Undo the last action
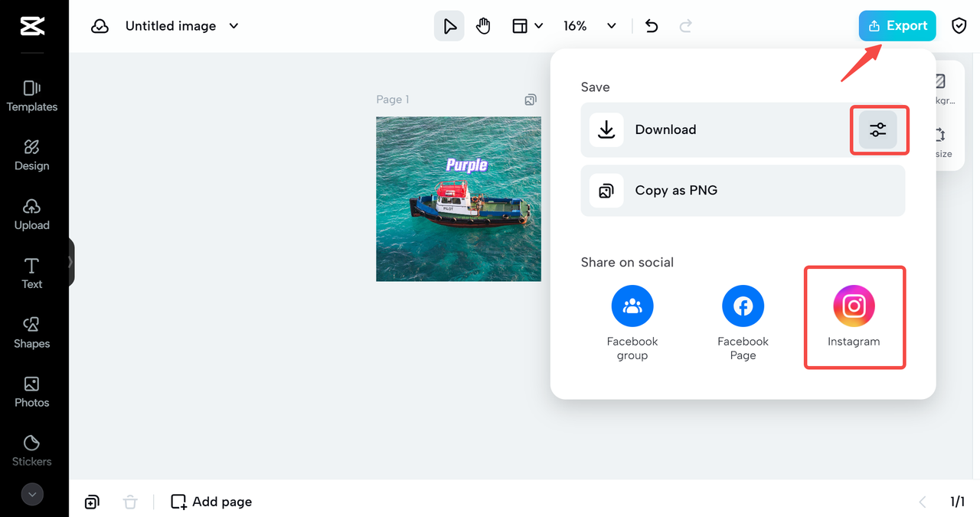Viewport: 980px width, 517px height. click(x=652, y=26)
